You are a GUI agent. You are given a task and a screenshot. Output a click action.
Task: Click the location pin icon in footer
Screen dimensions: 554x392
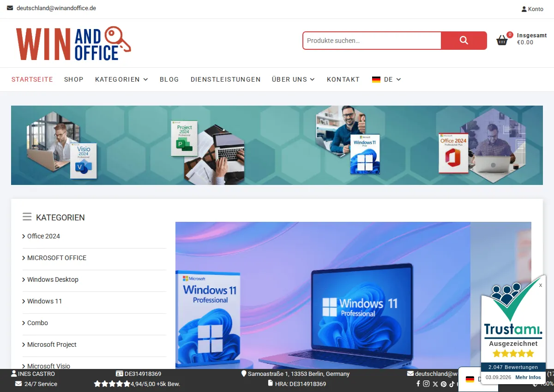click(244, 374)
